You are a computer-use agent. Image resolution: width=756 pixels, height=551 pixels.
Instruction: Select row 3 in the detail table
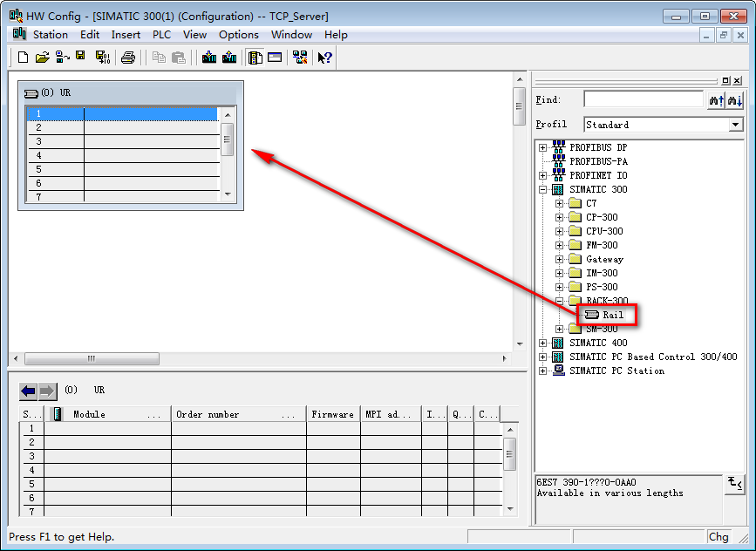point(261,457)
